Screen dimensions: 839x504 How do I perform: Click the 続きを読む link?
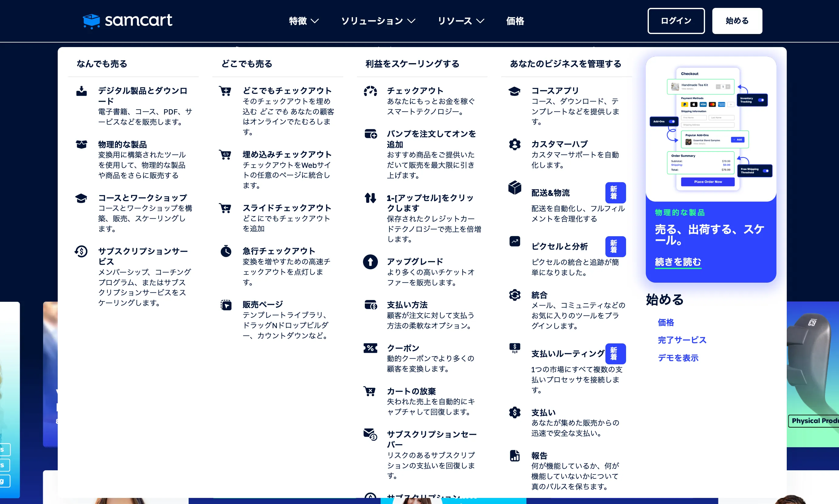(678, 262)
